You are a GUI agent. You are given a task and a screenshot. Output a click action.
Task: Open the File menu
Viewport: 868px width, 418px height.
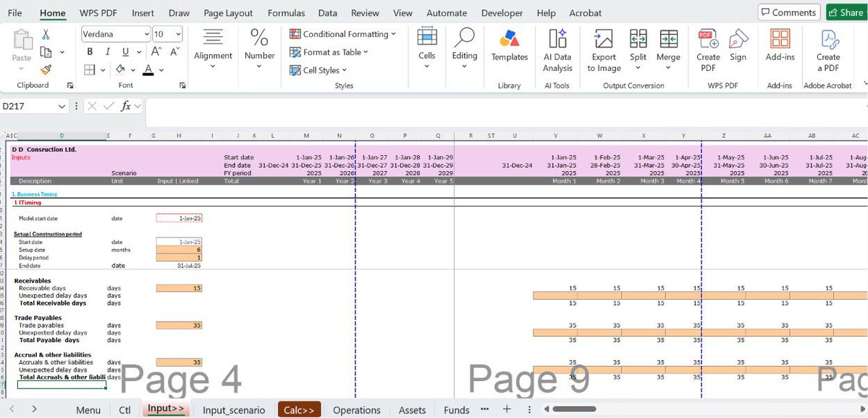(15, 13)
